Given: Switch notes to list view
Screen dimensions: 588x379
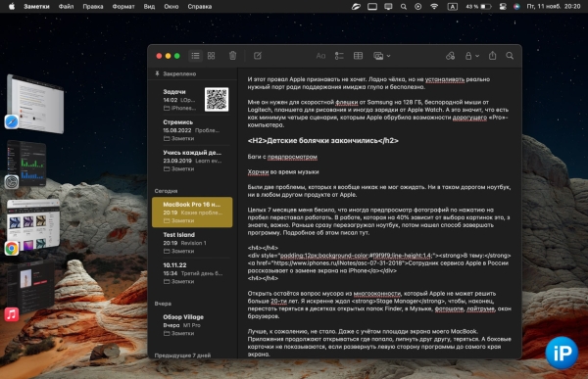Looking at the screenshot, I should (195, 56).
